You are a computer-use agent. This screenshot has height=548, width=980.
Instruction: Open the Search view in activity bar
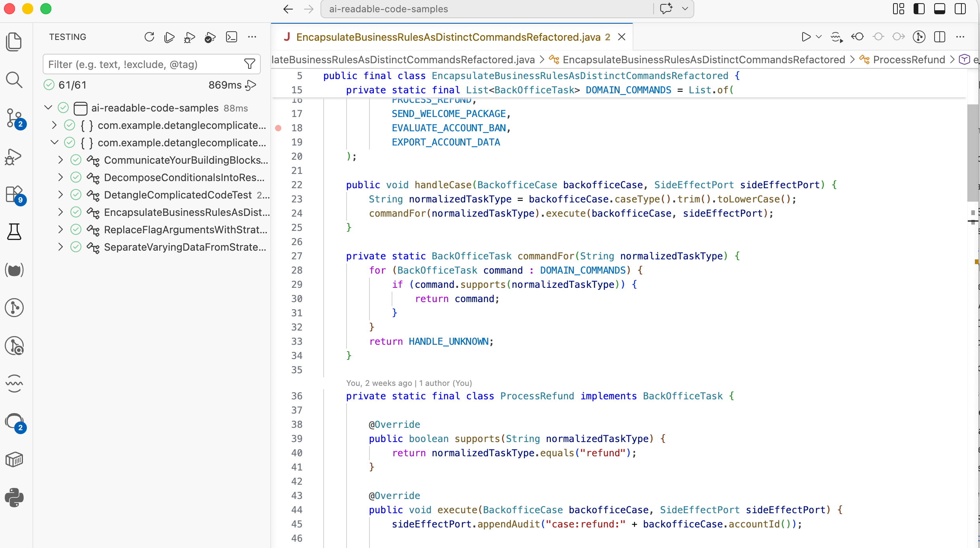pos(14,79)
